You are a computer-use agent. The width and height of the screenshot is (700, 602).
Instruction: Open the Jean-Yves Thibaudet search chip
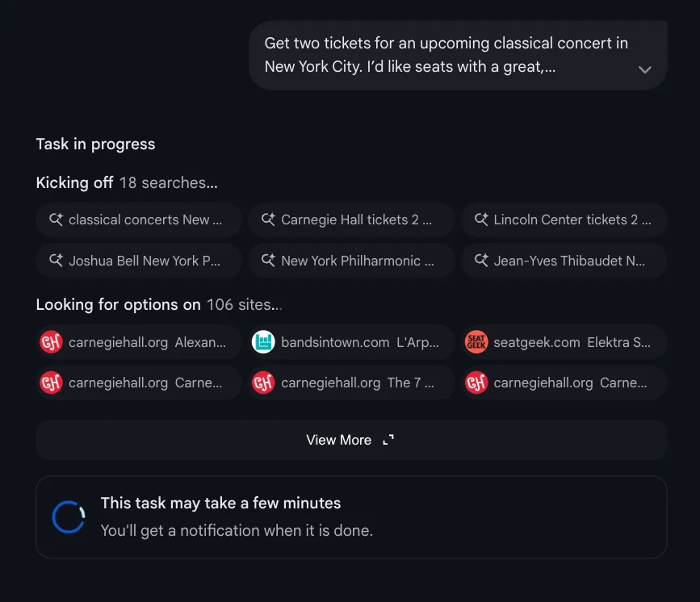click(564, 261)
